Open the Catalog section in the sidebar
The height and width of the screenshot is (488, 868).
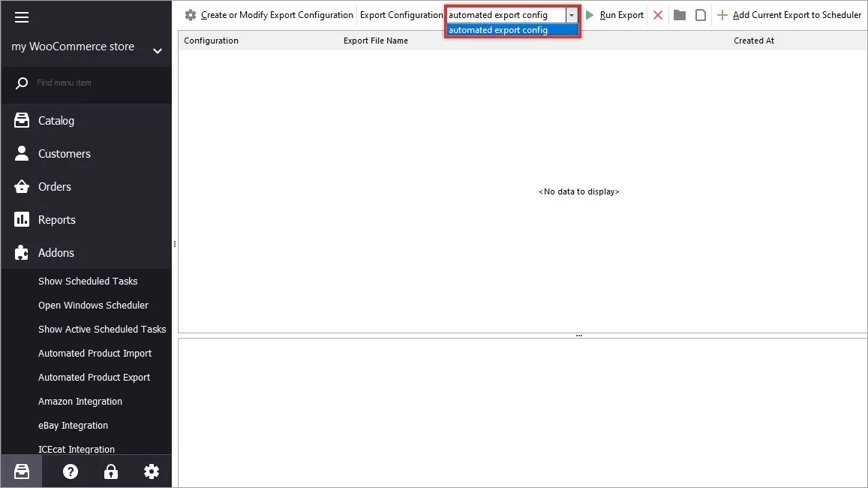(56, 120)
